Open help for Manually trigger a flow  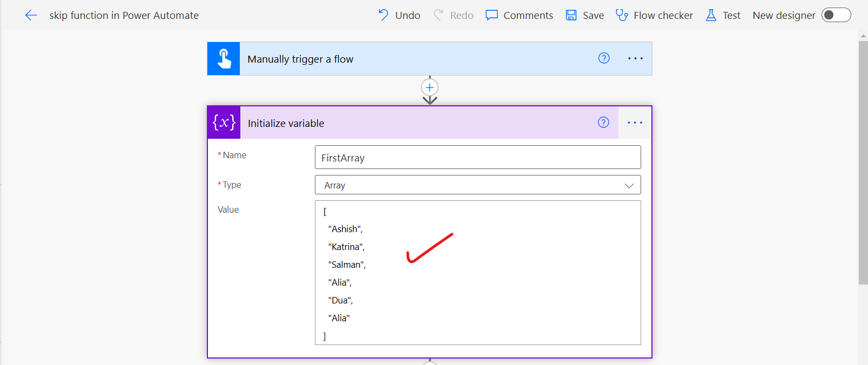point(604,58)
